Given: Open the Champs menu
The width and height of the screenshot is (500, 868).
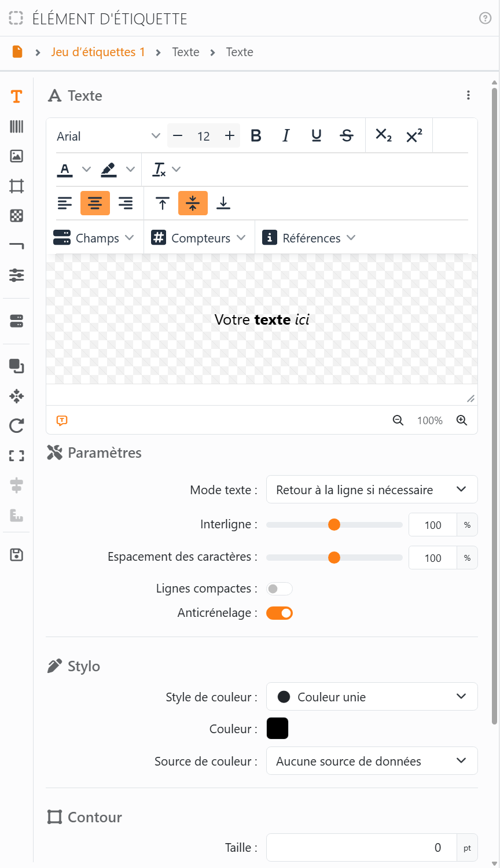Looking at the screenshot, I should coord(94,238).
